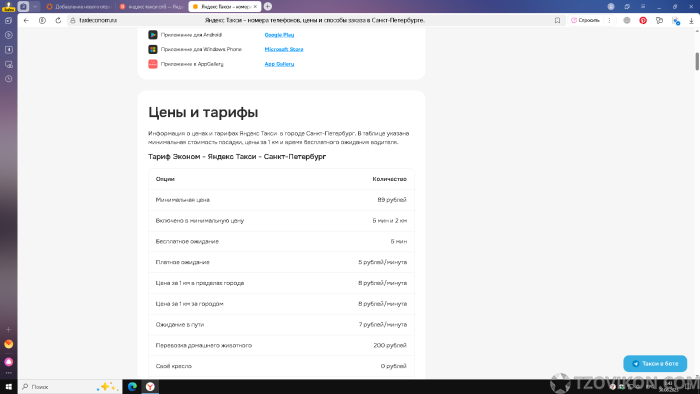Viewport: 700px width, 394px height.
Task: Open the Yandex Mail sidebar icon
Action: click(8, 344)
